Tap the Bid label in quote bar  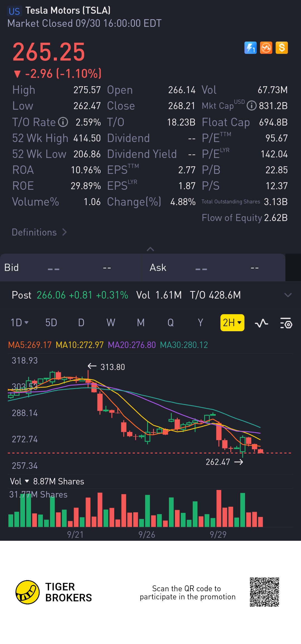click(11, 268)
